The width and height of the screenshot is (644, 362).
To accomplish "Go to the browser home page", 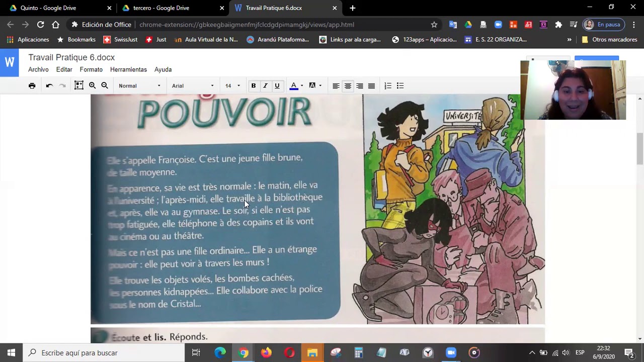I will click(55, 25).
